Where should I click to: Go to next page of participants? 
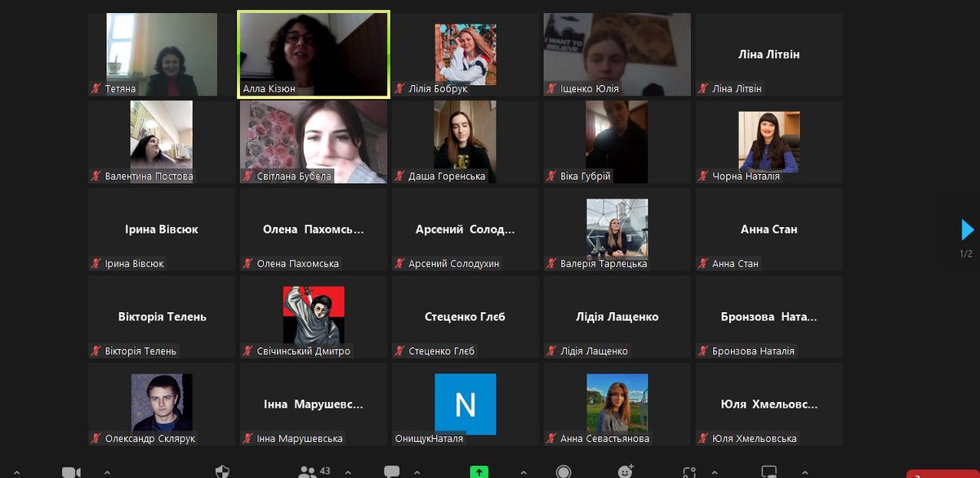click(967, 230)
